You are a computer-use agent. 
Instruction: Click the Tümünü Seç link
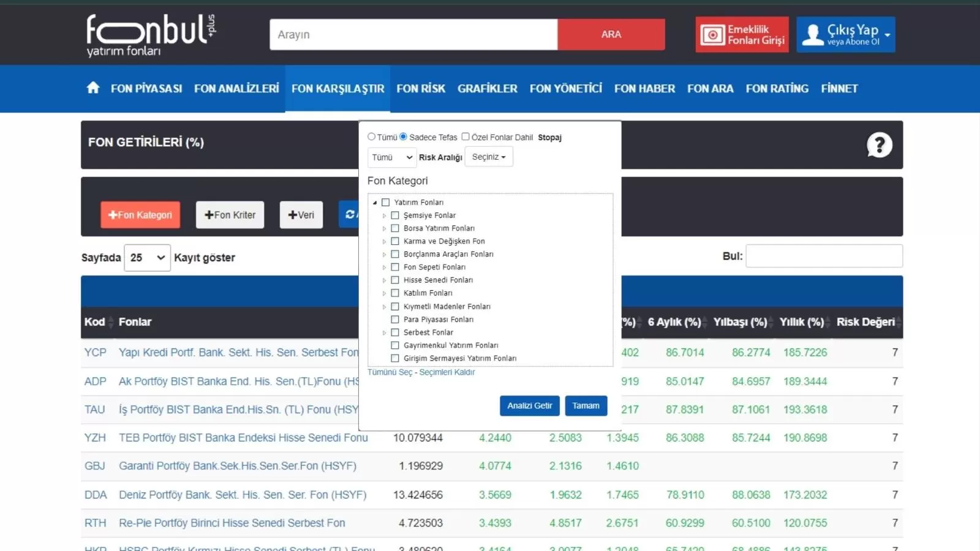click(390, 372)
